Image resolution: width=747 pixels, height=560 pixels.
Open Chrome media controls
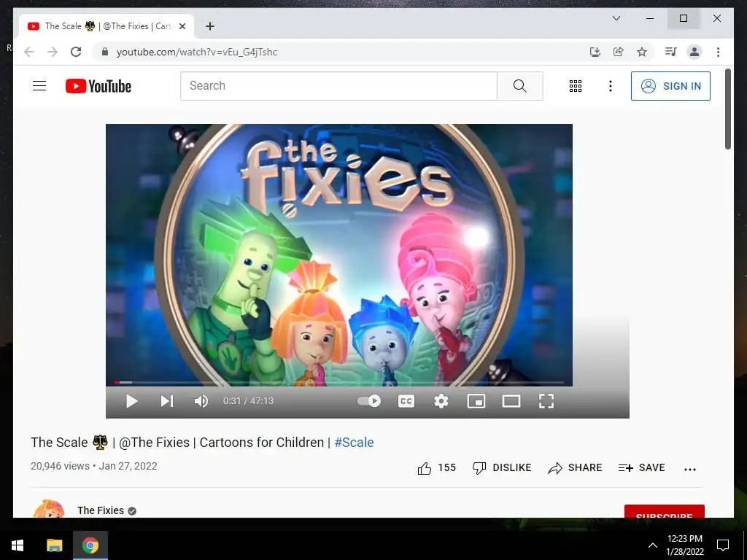click(x=671, y=52)
